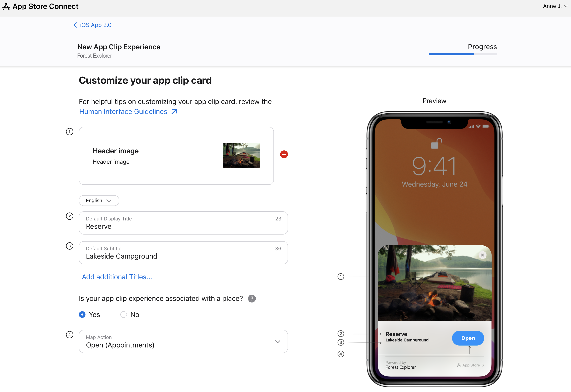Click Add additional Titles link
The image size is (571, 392).
click(117, 277)
